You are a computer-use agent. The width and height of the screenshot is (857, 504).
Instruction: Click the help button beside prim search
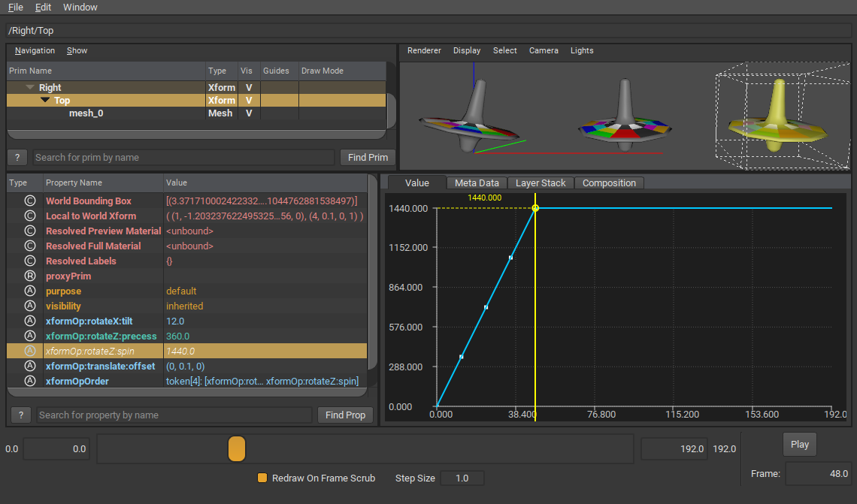(17, 157)
